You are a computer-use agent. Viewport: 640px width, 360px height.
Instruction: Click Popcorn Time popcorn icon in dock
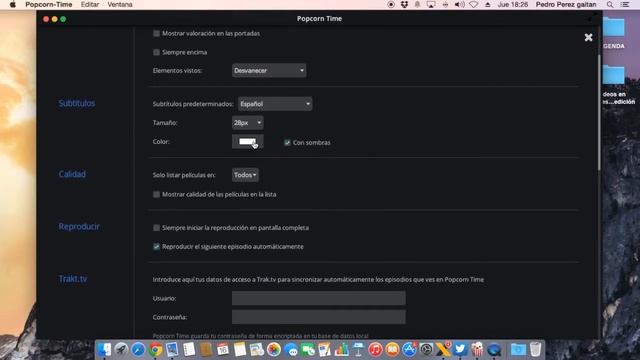point(477,350)
